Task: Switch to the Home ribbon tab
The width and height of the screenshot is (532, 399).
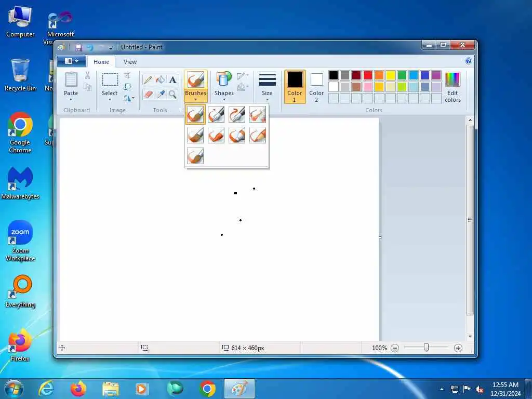Action: (101, 62)
